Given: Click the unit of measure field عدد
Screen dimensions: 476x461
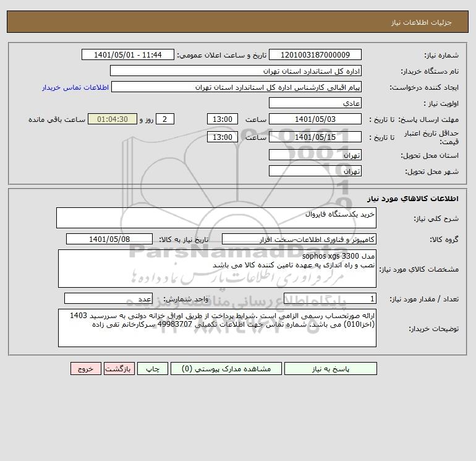Looking at the screenshot, I should tap(108, 298).
